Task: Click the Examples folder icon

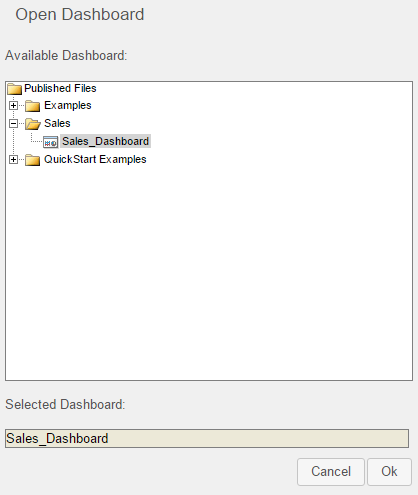Action: (x=32, y=106)
